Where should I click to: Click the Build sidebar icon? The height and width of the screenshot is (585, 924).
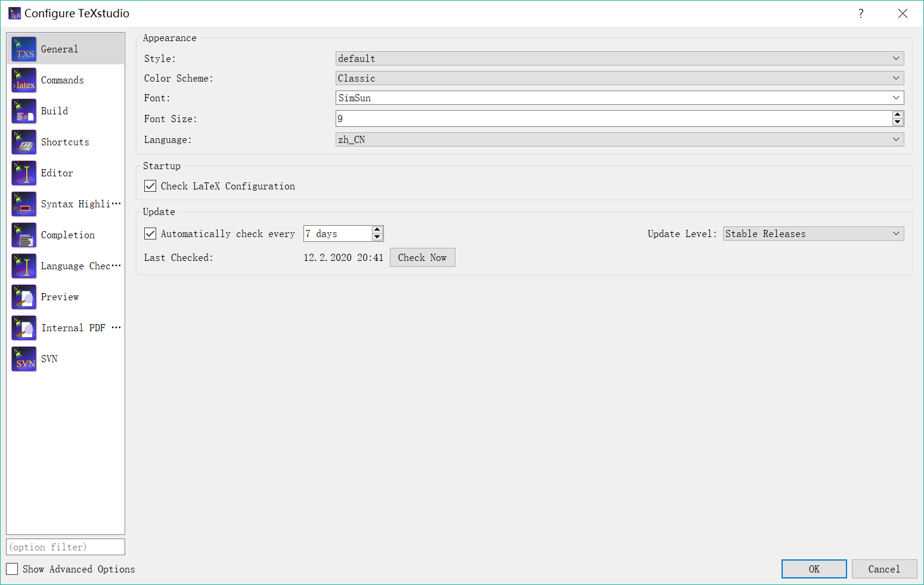(24, 111)
